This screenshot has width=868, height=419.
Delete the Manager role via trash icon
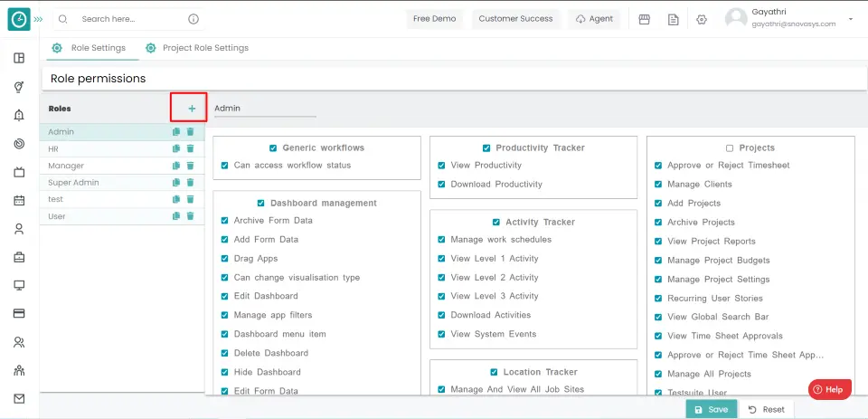coord(190,166)
